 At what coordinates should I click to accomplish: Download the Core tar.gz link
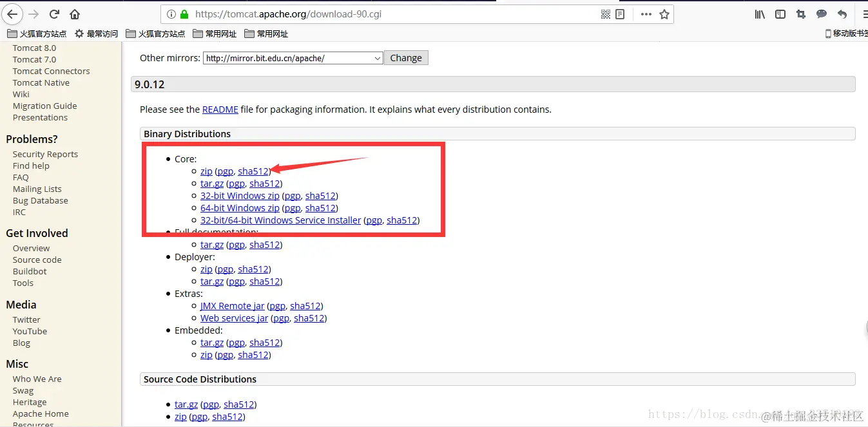[212, 184]
